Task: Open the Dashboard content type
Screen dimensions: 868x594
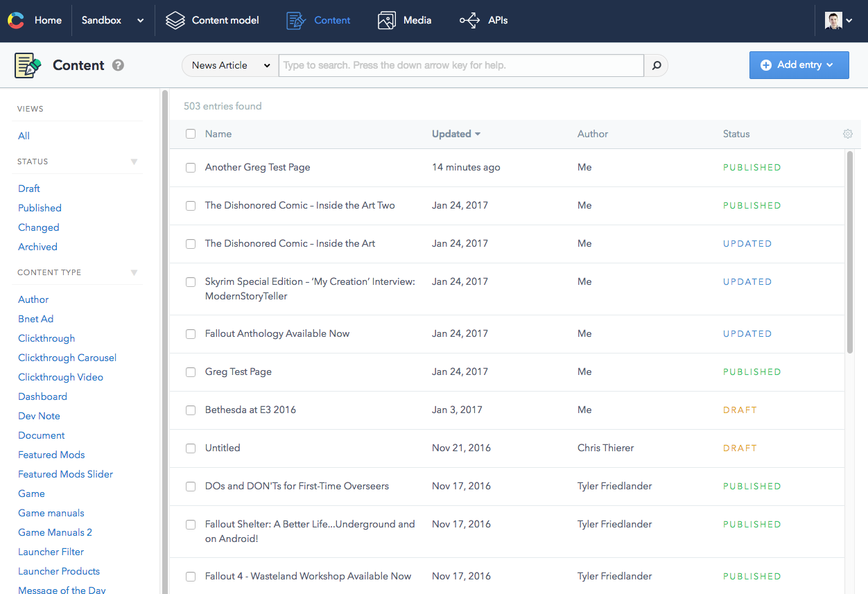Action: click(x=42, y=396)
